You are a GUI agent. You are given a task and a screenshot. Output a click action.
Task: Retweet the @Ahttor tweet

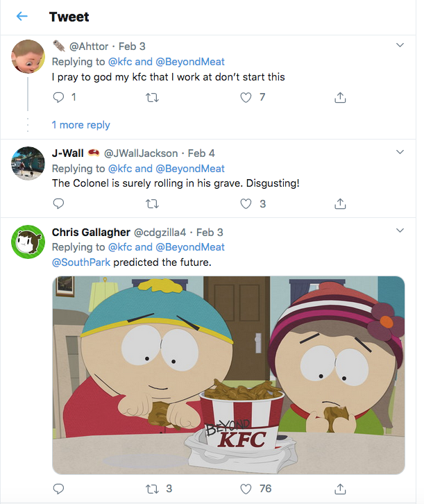tap(153, 98)
